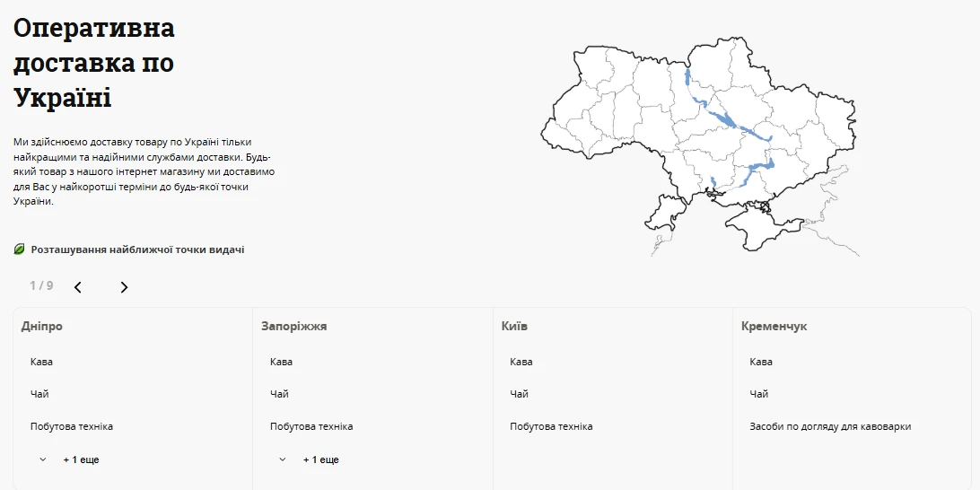Go to next slide of pickup points
The height and width of the screenshot is (490, 980).
(x=124, y=287)
